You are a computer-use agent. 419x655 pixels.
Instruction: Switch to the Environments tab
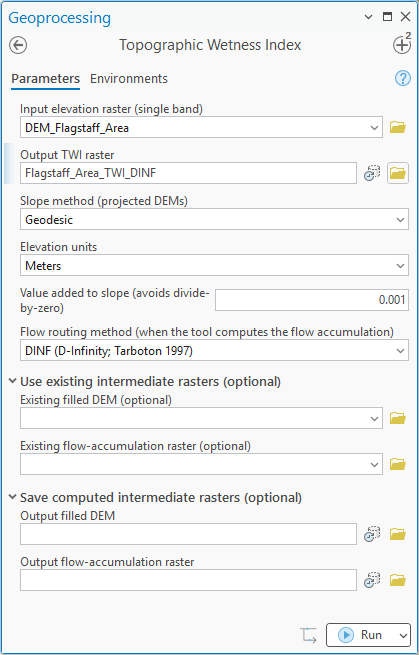129,79
